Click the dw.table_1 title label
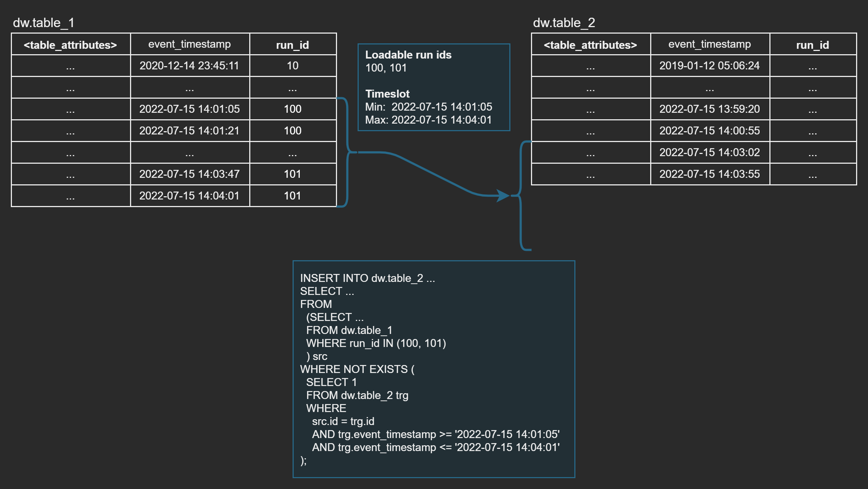 tap(43, 22)
